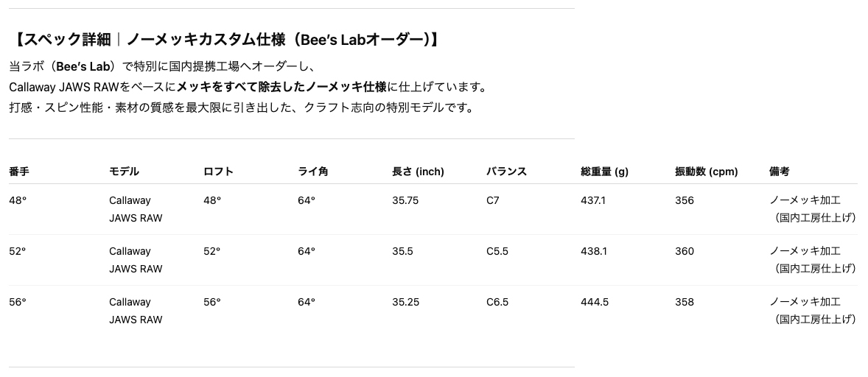
Task: Select the 長さ (inch) column header
Action: pyautogui.click(x=418, y=172)
